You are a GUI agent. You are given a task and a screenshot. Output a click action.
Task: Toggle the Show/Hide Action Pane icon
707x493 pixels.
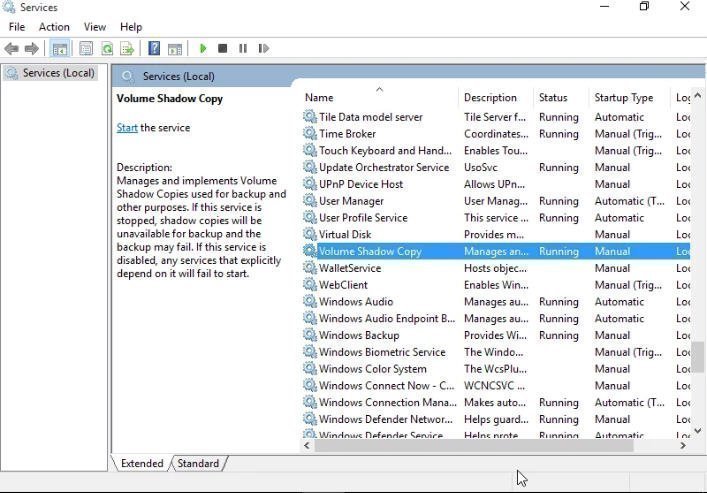pos(175,48)
